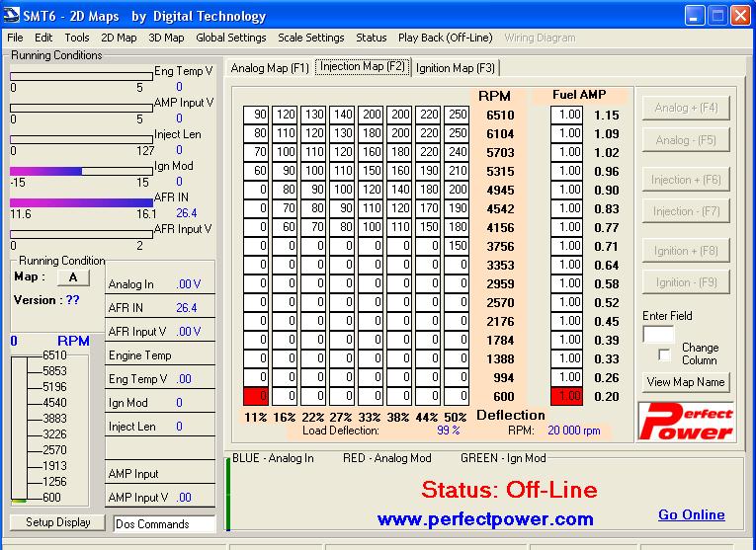Open the Global Settings menu
This screenshot has height=550, width=756.
coord(230,38)
